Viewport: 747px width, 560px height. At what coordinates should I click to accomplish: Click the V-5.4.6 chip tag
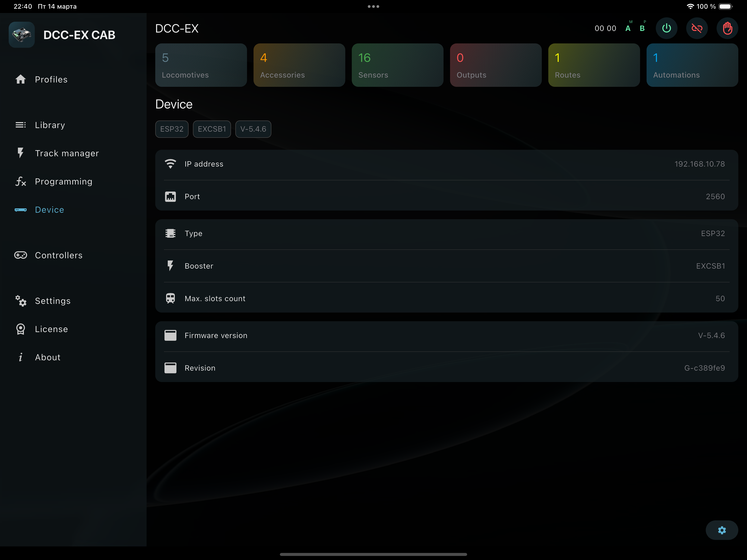coord(253,129)
